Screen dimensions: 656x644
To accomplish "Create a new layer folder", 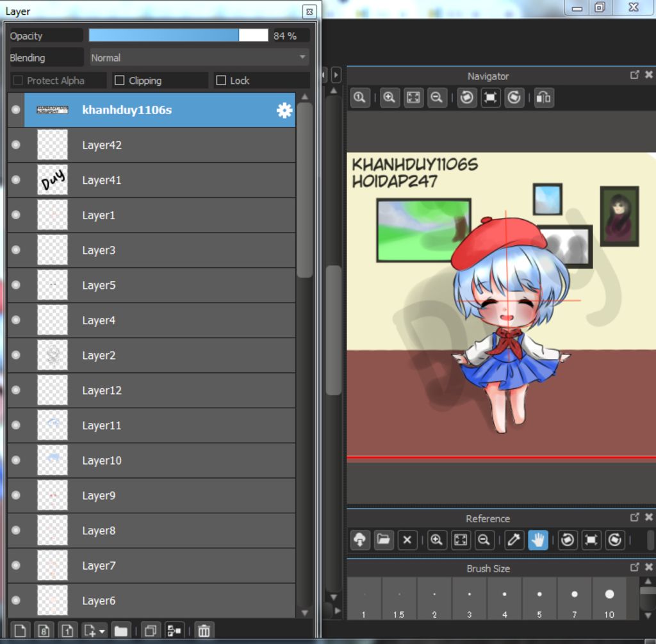I will click(121, 630).
